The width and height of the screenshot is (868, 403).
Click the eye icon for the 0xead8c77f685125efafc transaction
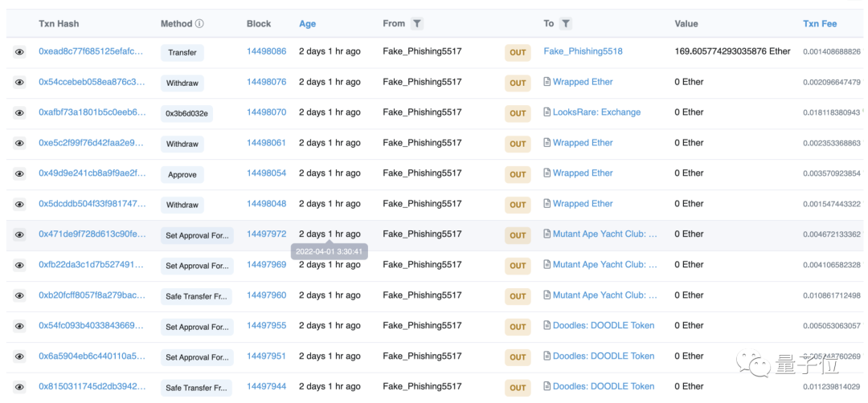coord(19,52)
